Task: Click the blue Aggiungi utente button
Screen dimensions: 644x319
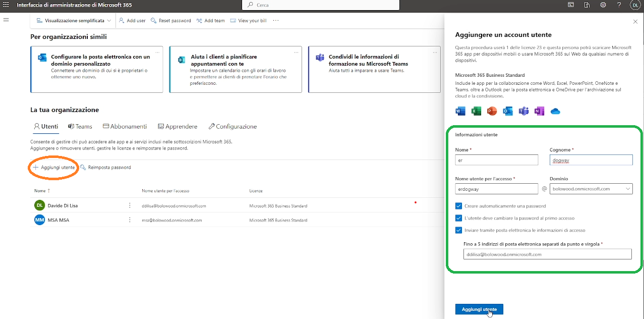Action: 479,309
